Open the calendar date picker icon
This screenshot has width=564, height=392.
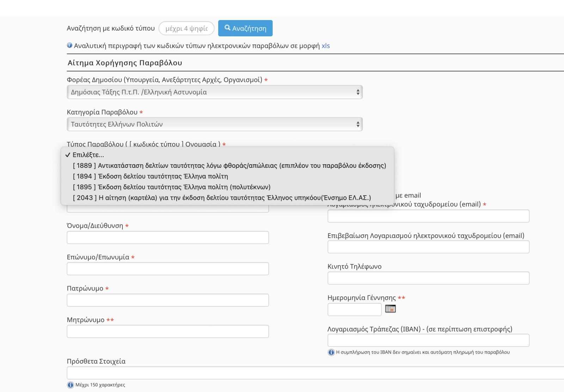pos(391,309)
